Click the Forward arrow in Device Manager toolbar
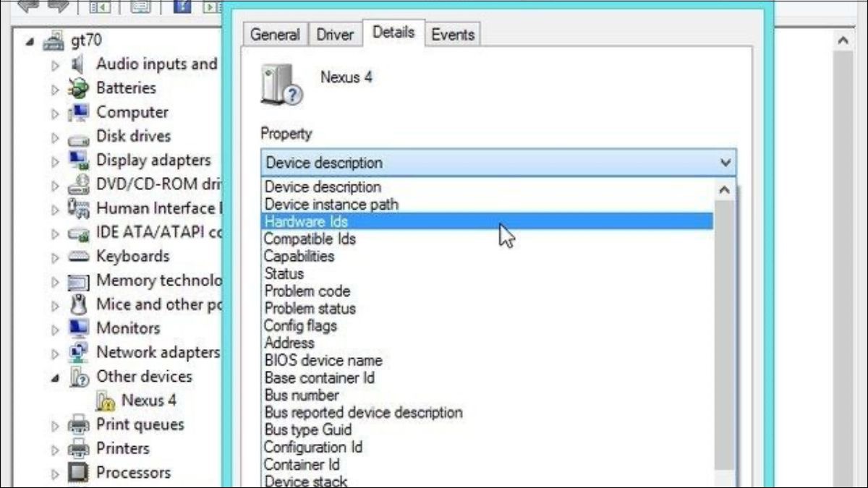The image size is (868, 488). pos(59,7)
